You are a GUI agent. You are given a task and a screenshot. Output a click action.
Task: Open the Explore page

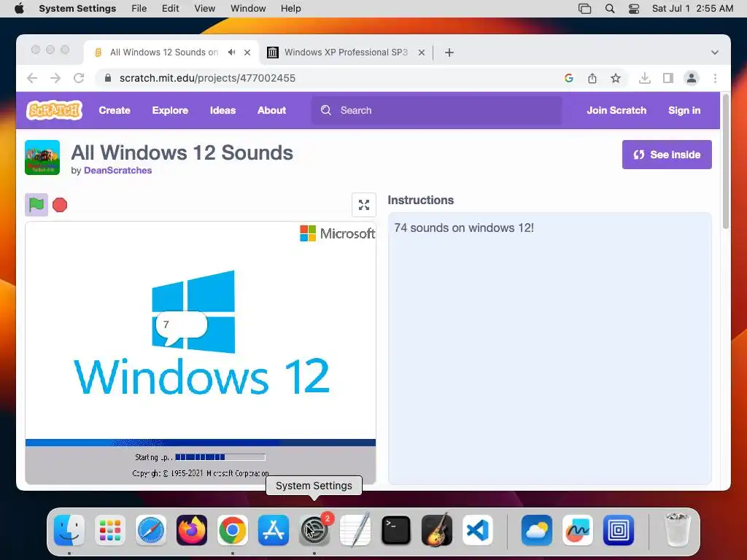tap(170, 110)
